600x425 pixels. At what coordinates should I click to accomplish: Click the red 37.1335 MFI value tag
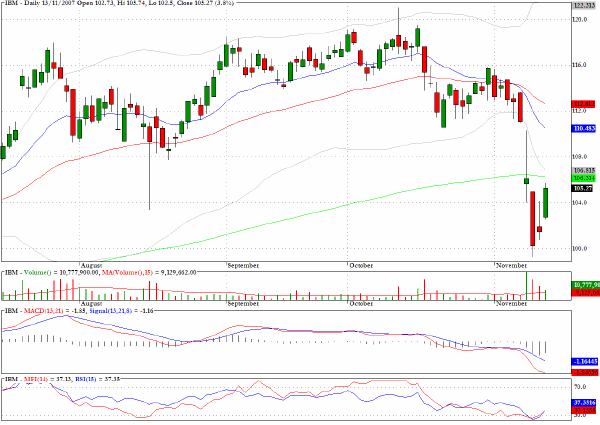click(x=584, y=410)
